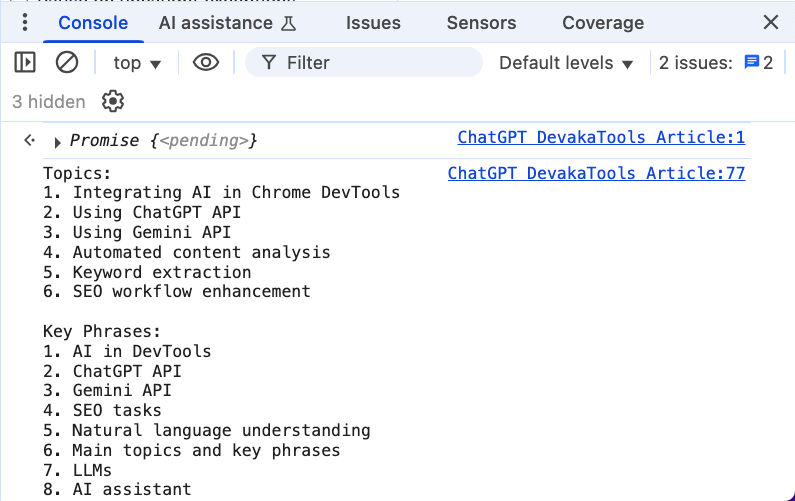Open the Sensors tab
The width and height of the screenshot is (795, 501).
tap(481, 23)
